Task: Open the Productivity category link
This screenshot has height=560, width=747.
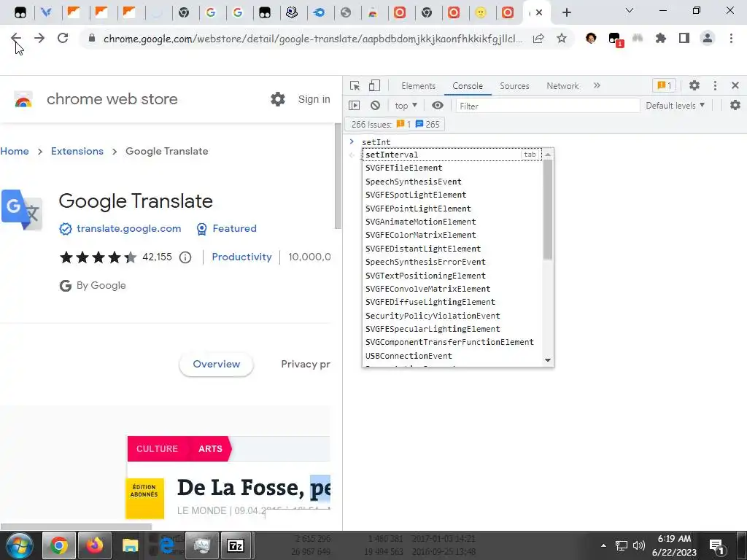Action: point(241,257)
